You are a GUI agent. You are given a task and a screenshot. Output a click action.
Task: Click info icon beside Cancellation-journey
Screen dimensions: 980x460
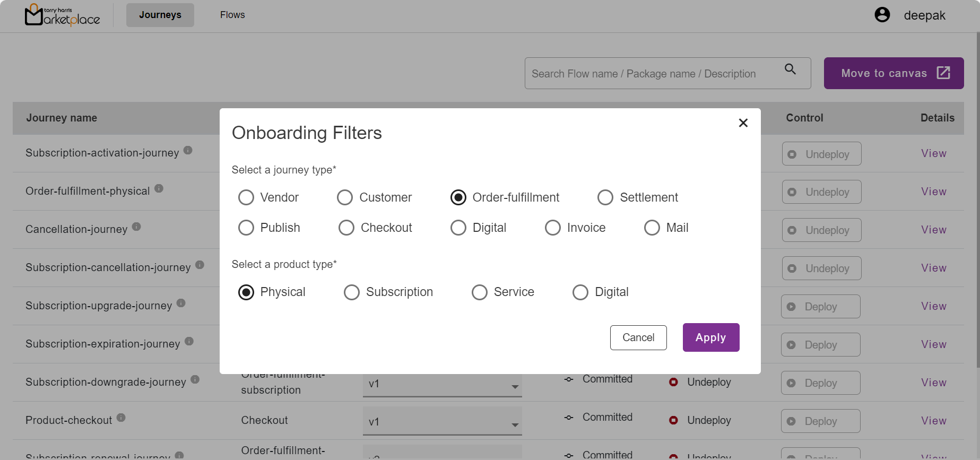point(136,227)
